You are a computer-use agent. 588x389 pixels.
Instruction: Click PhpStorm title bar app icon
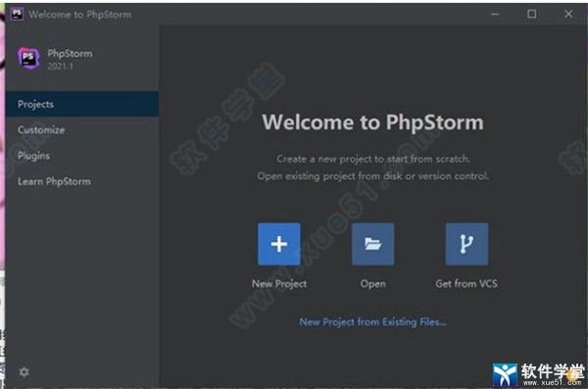point(17,15)
